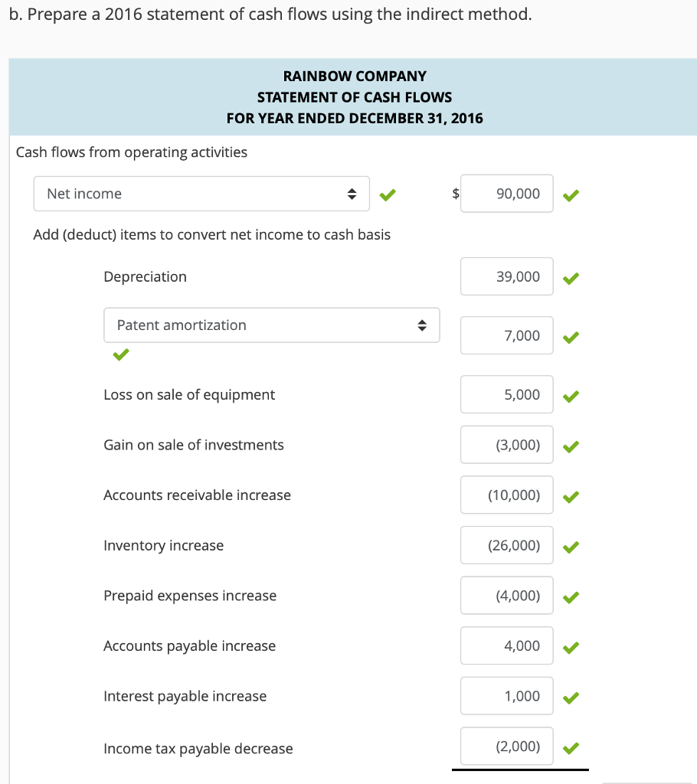Click the Depreciation amount field 39,000
The image size is (697, 784).
coord(507,276)
